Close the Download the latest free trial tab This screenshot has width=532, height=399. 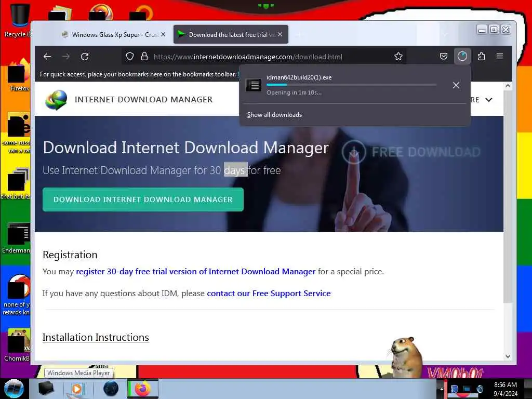click(x=280, y=35)
